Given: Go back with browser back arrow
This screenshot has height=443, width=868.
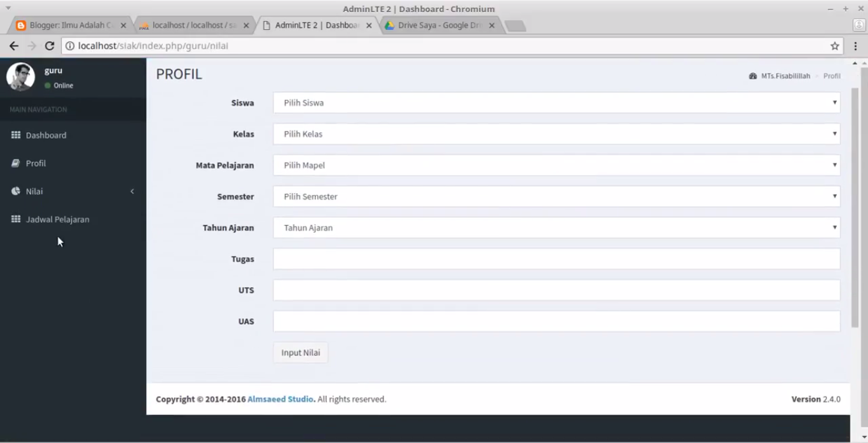Looking at the screenshot, I should pos(14,46).
